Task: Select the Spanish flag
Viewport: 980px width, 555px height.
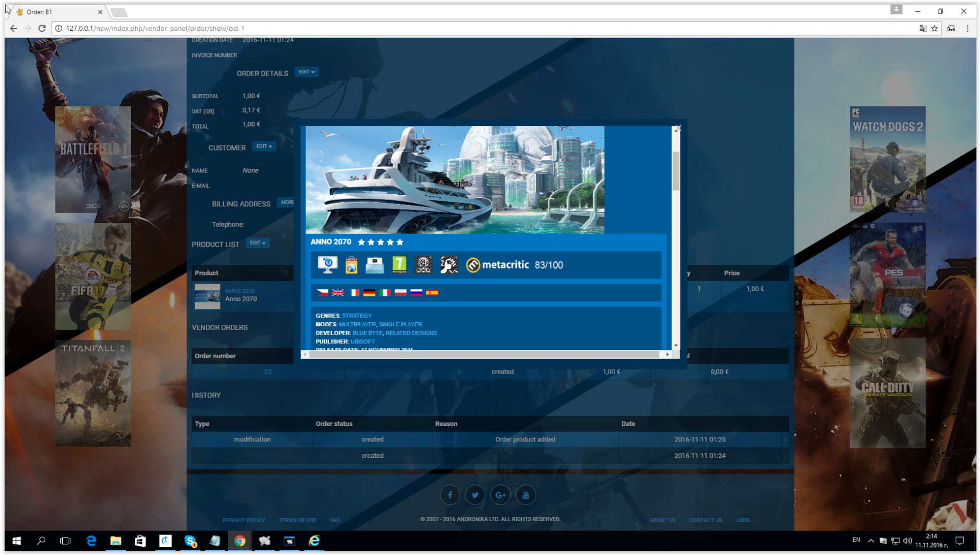Action: click(432, 292)
